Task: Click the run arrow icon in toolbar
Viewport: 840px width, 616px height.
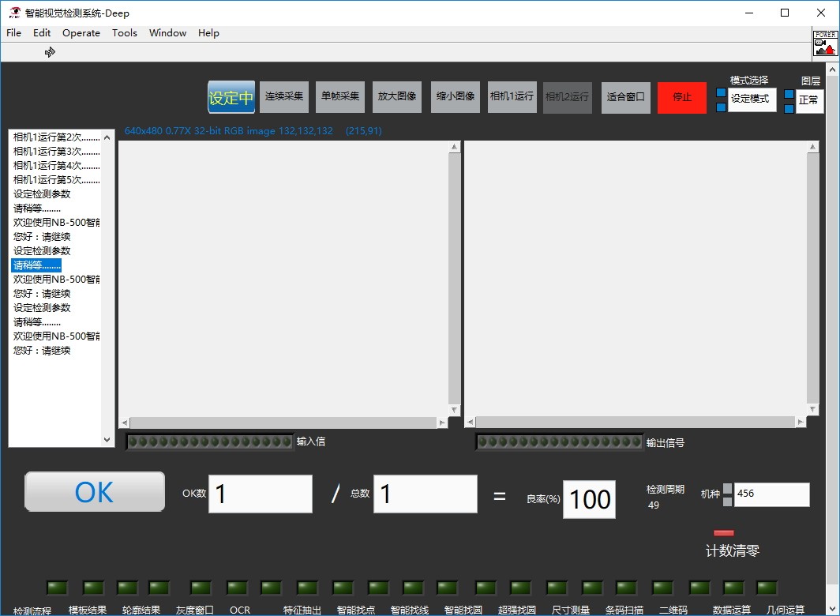Action: click(50, 52)
